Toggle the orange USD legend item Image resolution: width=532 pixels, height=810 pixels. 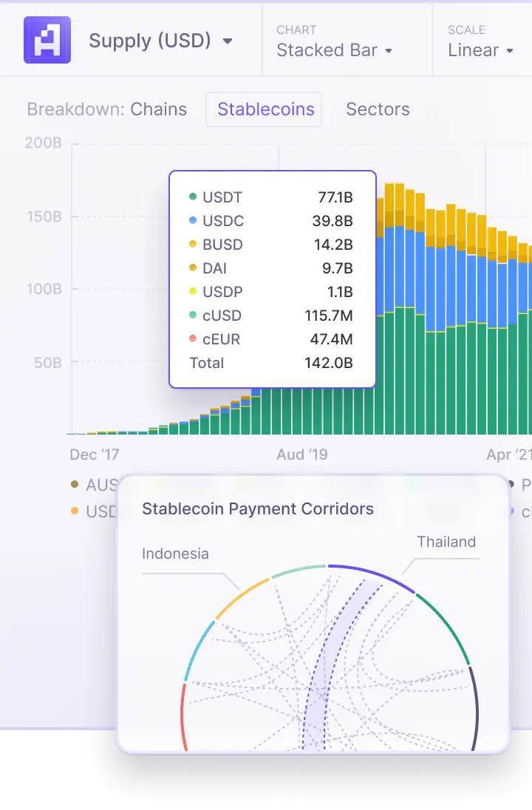click(95, 511)
